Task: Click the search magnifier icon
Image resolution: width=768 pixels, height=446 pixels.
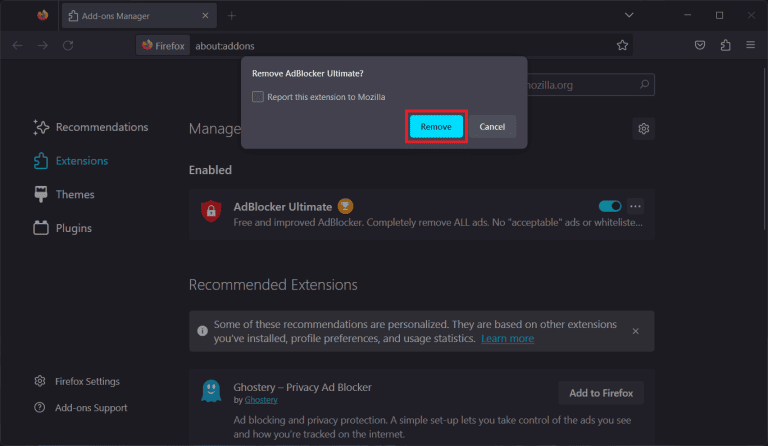Action: point(645,85)
